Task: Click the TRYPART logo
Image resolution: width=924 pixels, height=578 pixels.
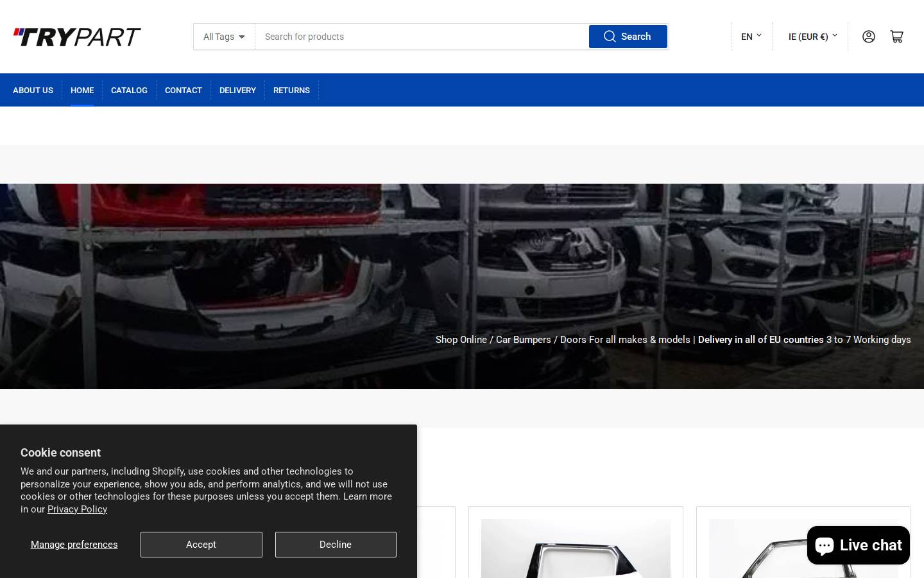Action: [x=77, y=37]
